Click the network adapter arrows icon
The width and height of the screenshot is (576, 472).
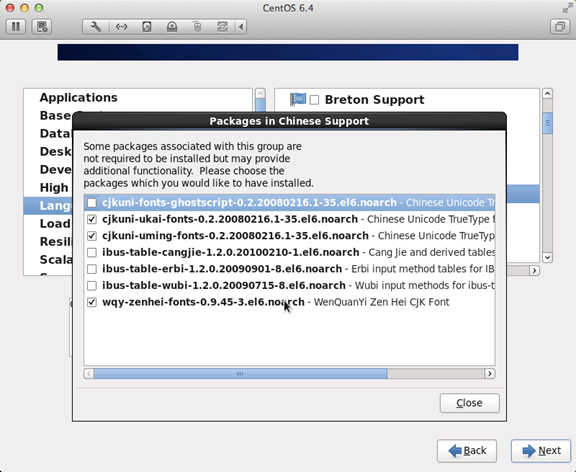point(122,27)
